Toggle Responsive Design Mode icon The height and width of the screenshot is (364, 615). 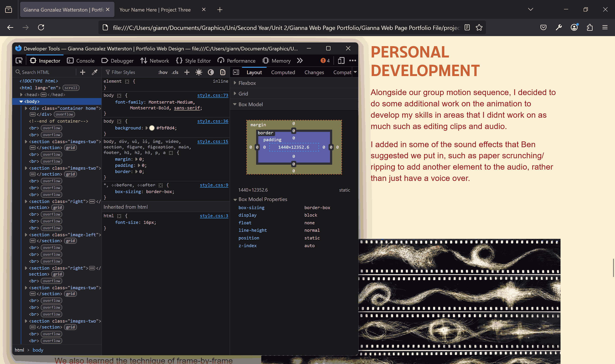click(x=341, y=61)
